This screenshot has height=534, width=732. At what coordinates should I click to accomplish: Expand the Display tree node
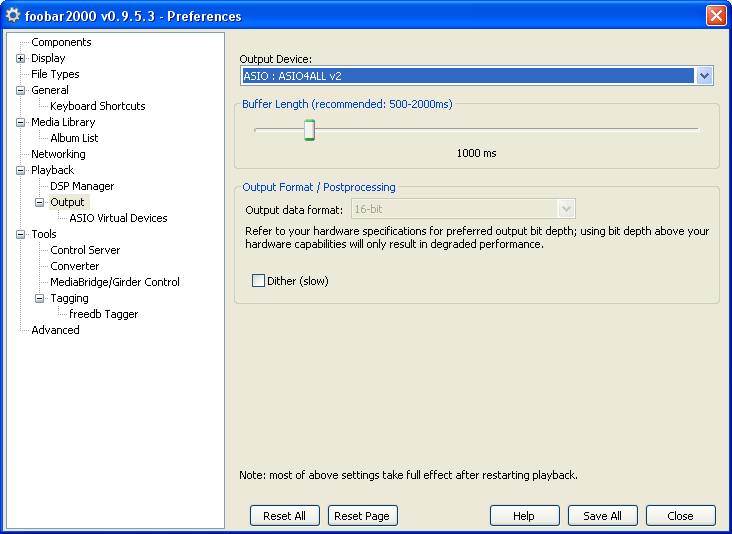[21, 58]
